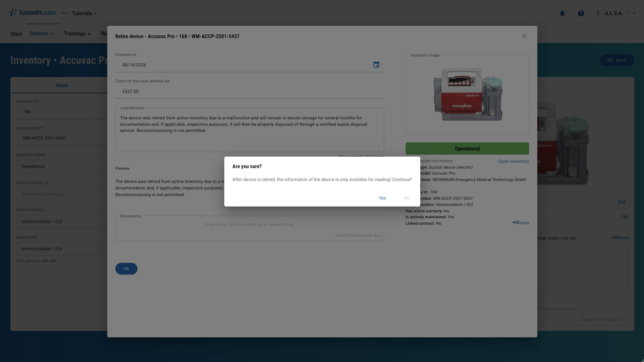Cancel by clicking No
The image size is (644, 362).
pos(407,198)
